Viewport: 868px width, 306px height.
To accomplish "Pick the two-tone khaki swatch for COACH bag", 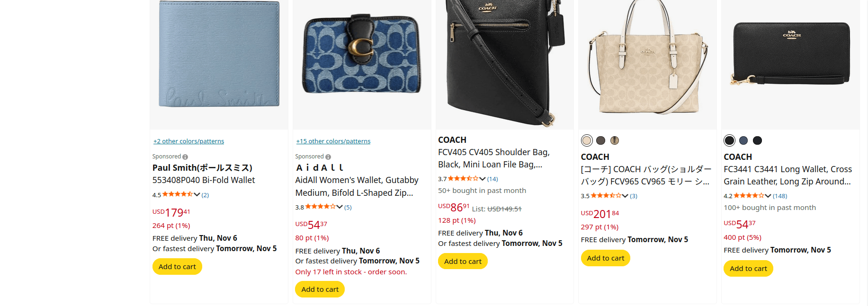I will (615, 140).
